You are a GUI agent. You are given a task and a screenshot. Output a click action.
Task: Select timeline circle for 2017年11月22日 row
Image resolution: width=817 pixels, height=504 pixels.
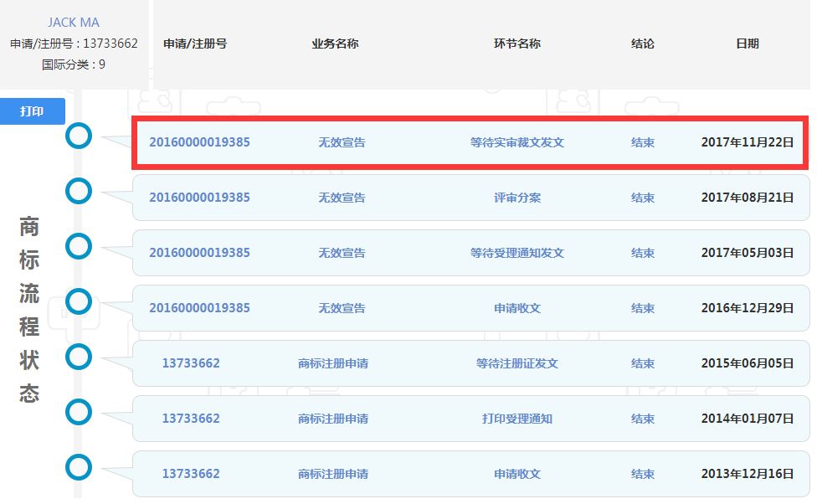pos(79,136)
